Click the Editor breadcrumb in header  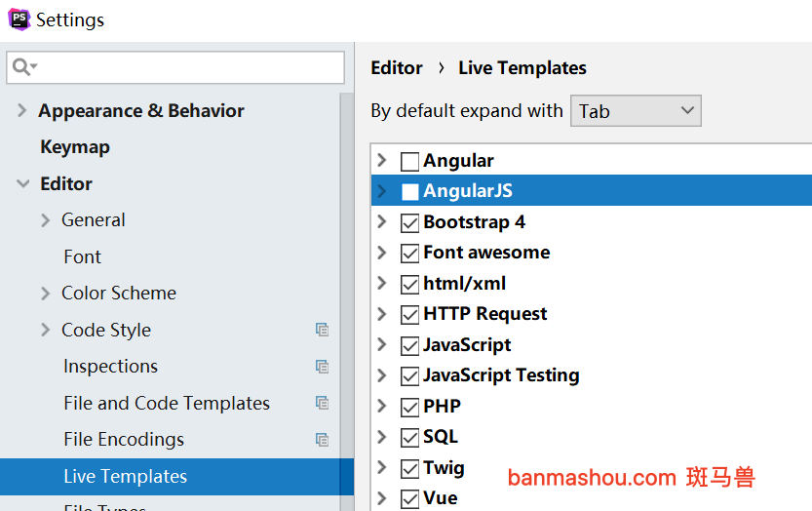[x=397, y=68]
